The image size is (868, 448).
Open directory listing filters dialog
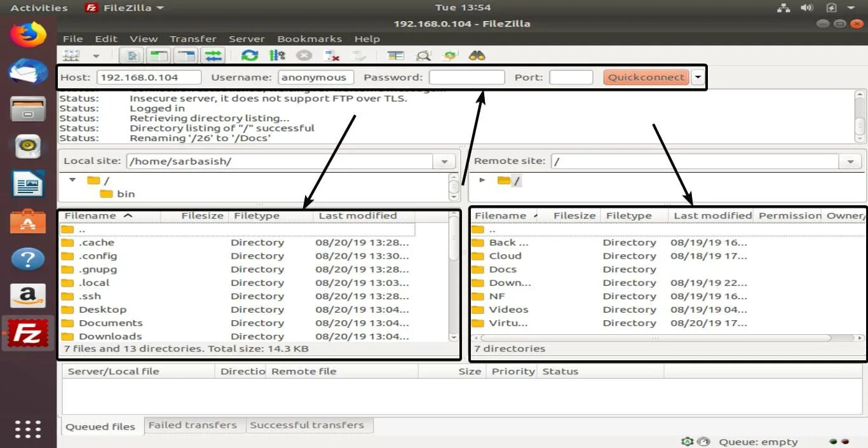point(395,56)
